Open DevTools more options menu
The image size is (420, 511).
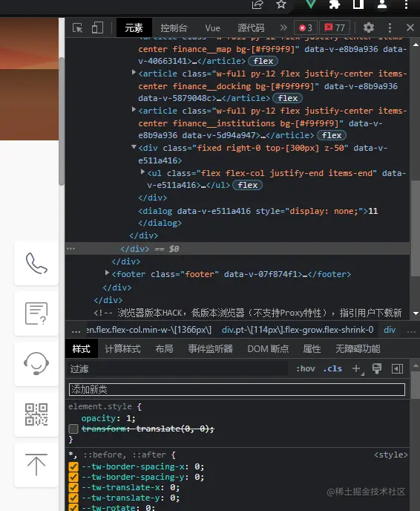coord(390,27)
